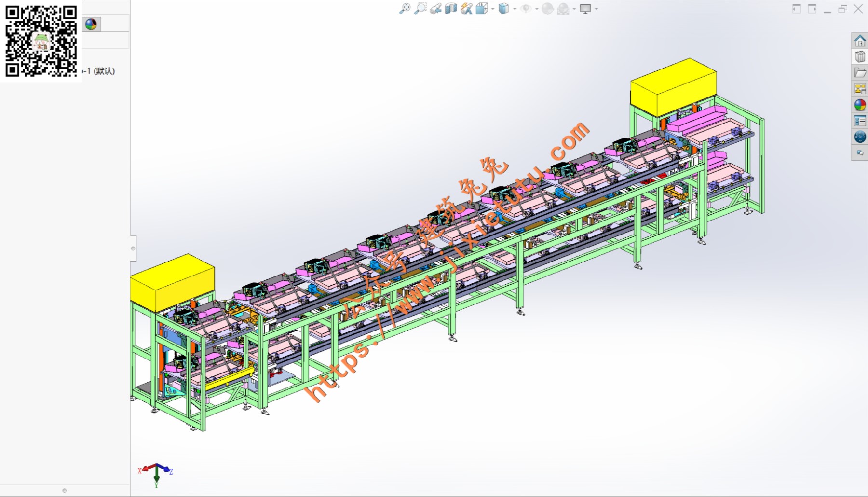Expand the View Orientation dropdown arrow
The image size is (868, 497).
point(493,9)
